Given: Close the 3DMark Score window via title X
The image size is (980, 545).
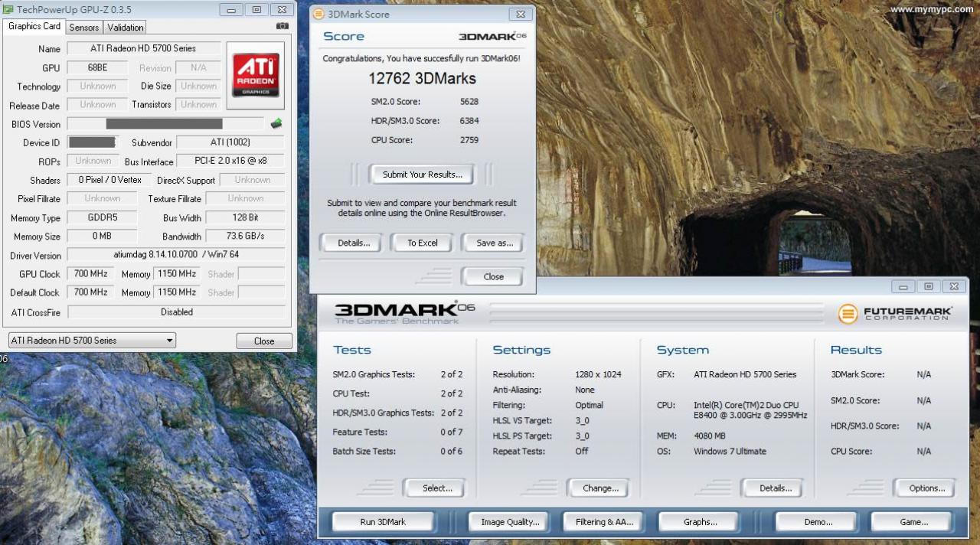Looking at the screenshot, I should click(521, 14).
